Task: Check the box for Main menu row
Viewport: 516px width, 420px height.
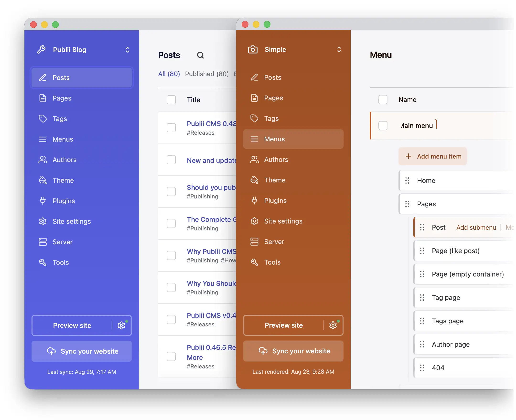Action: pos(383,126)
